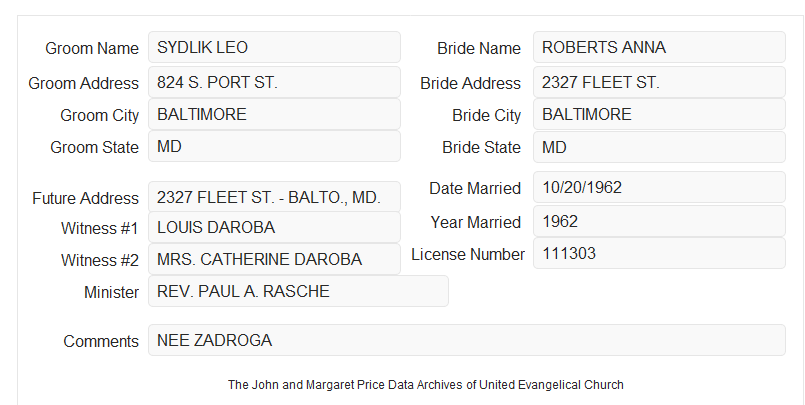Click the License Number field 111303
The height and width of the screenshot is (405, 805).
coord(659,253)
